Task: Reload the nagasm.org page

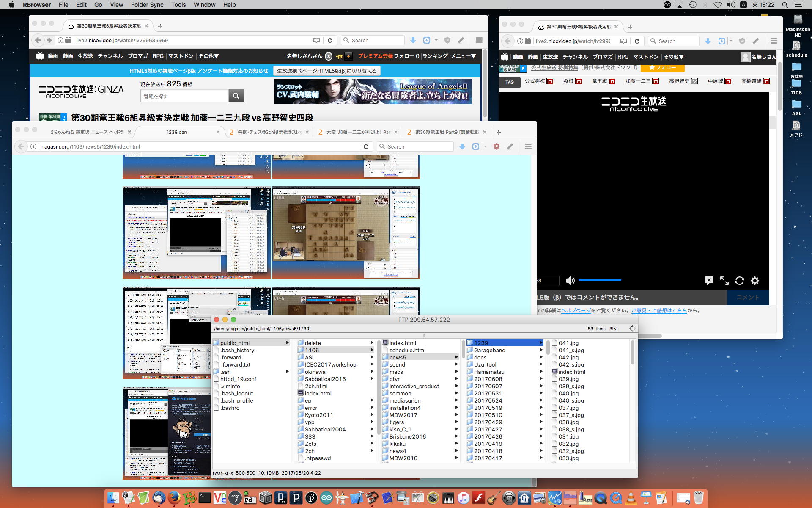Action: [x=366, y=146]
